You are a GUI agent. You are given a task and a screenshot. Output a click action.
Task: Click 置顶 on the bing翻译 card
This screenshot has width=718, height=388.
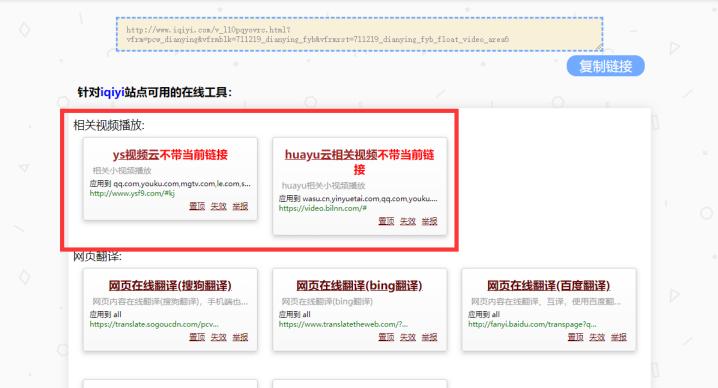tap(386, 337)
